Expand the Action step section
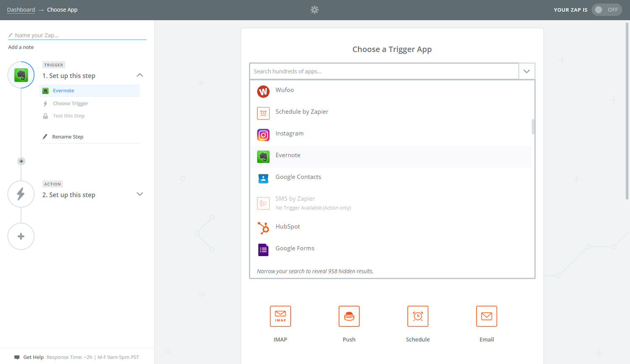630x364 pixels. pos(139,194)
